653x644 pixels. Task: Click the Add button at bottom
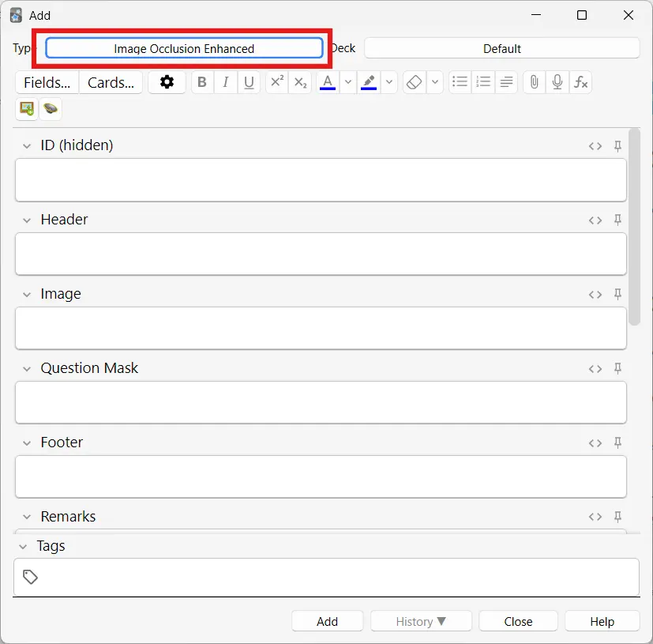click(x=328, y=622)
